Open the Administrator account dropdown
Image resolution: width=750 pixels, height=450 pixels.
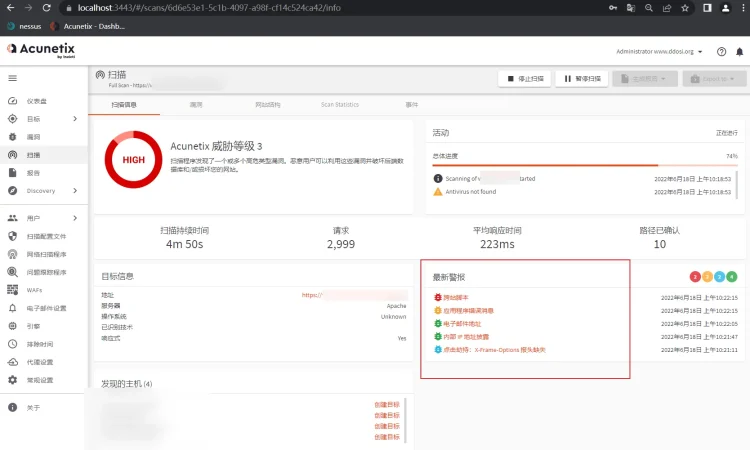click(x=659, y=52)
